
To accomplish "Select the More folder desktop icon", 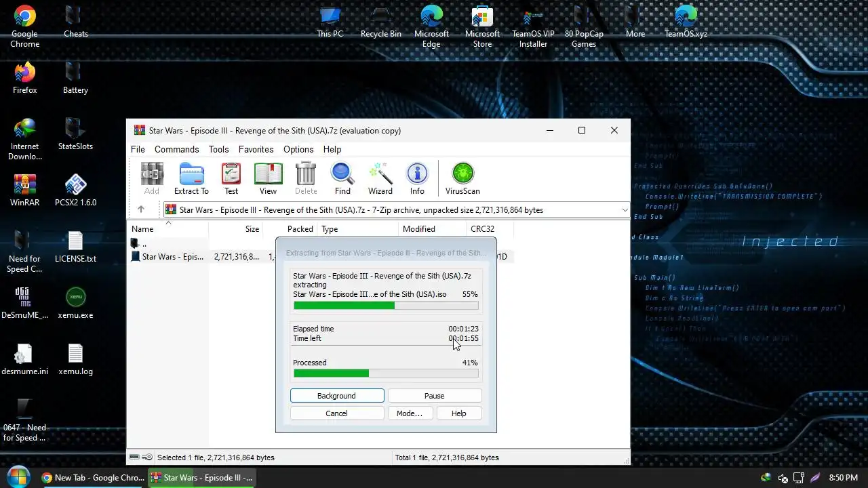I will click(635, 22).
